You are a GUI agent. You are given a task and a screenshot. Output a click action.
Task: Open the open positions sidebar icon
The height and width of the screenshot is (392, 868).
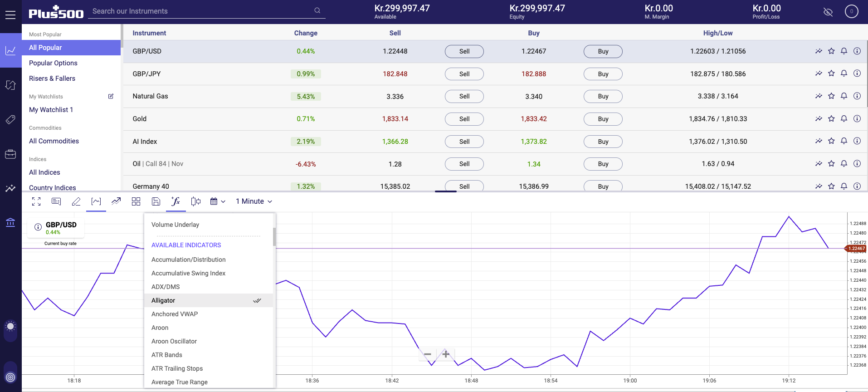click(x=10, y=85)
